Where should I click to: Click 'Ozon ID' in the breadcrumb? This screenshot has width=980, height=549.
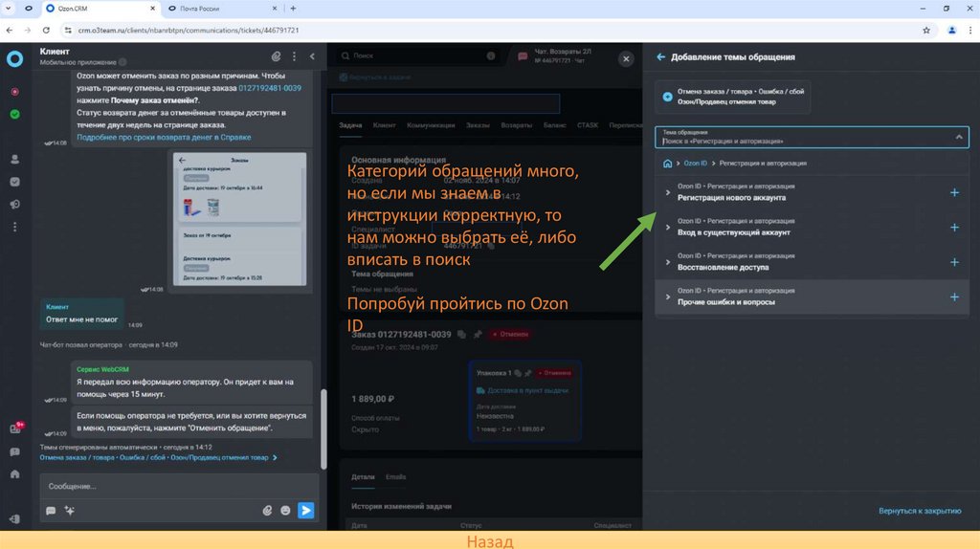coord(695,164)
